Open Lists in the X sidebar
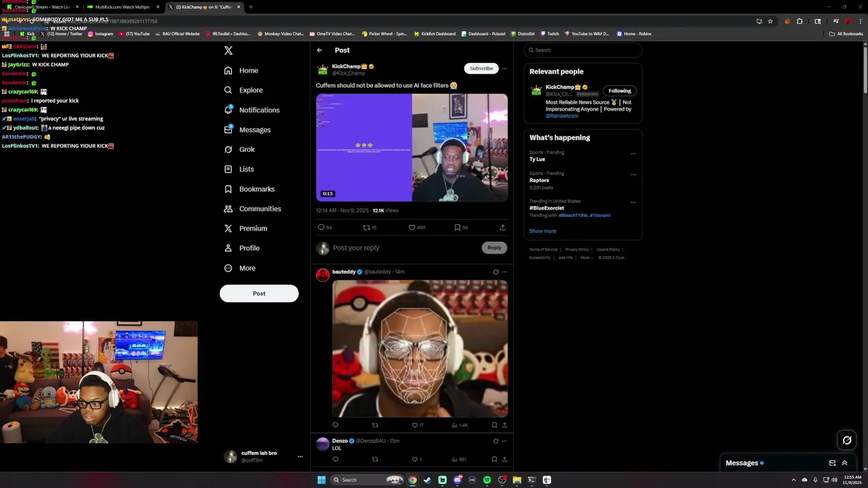This screenshot has height=488, width=868. tap(239, 169)
